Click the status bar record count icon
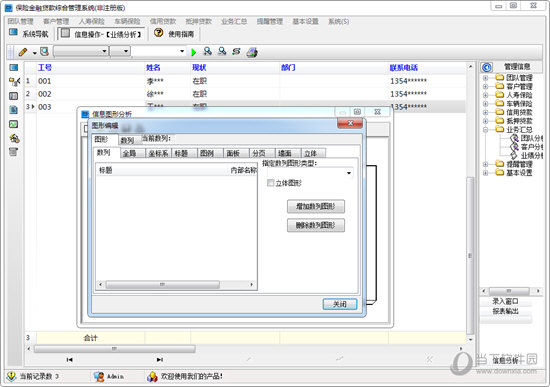 coord(11,376)
